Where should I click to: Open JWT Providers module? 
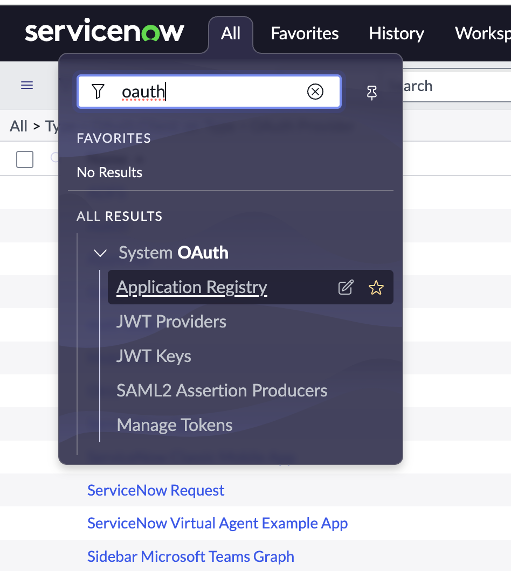pyautogui.click(x=171, y=322)
